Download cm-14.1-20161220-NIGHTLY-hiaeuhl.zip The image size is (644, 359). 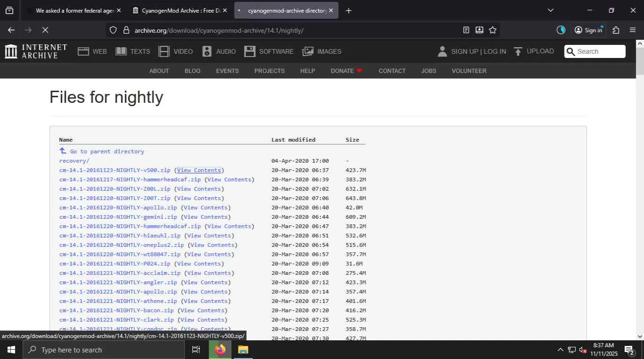pyautogui.click(x=120, y=236)
